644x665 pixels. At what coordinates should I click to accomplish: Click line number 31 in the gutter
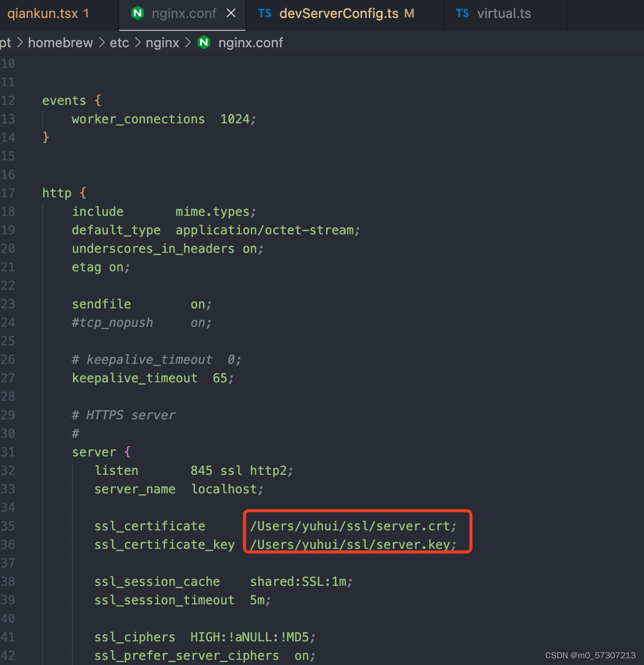coord(8,452)
